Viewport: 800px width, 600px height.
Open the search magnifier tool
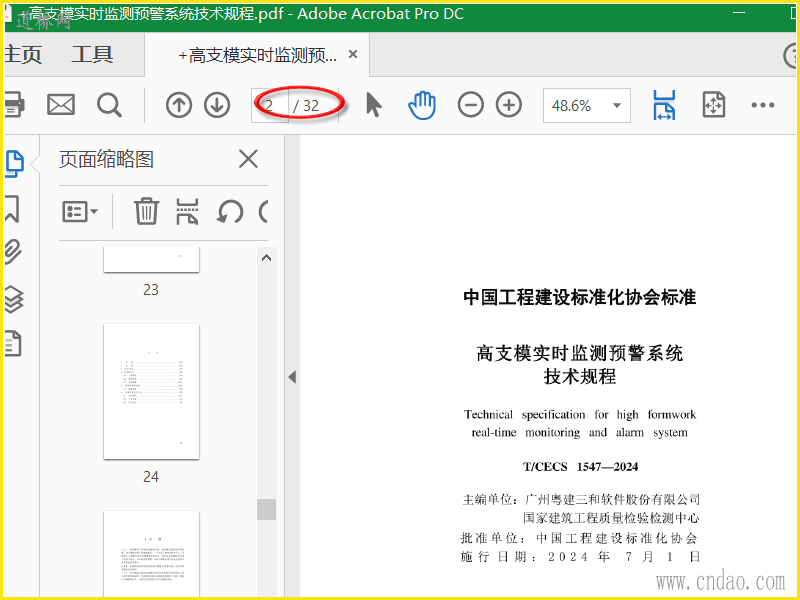(109, 106)
